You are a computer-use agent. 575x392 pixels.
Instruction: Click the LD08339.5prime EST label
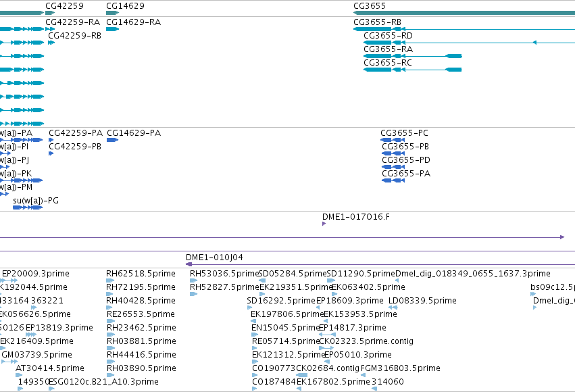point(422,301)
